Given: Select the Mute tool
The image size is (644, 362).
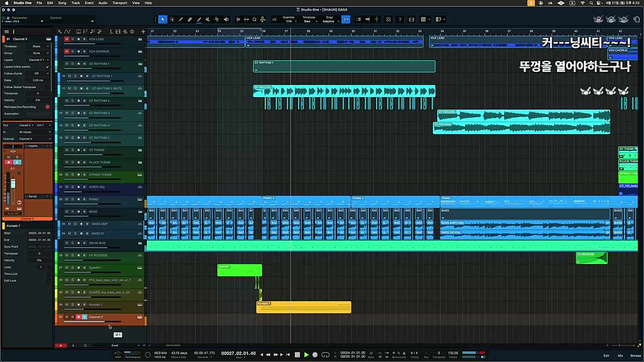Looking at the screenshot, I should pyautogui.click(x=208, y=20).
